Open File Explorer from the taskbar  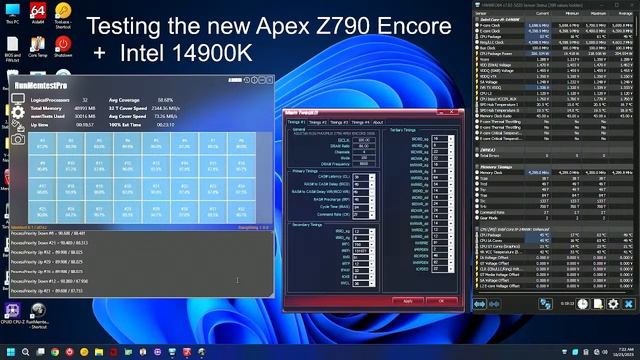[x=99, y=352]
